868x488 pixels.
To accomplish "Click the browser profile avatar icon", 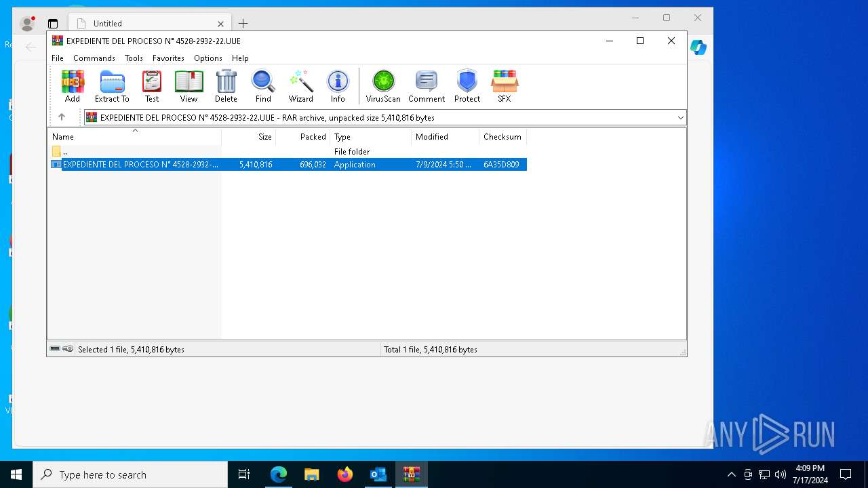I will (x=28, y=24).
